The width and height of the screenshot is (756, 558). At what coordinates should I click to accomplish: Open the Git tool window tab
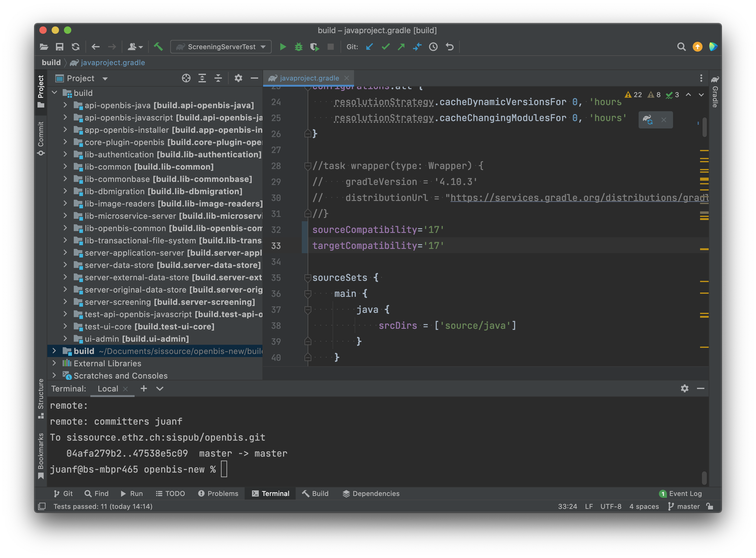[x=64, y=494]
